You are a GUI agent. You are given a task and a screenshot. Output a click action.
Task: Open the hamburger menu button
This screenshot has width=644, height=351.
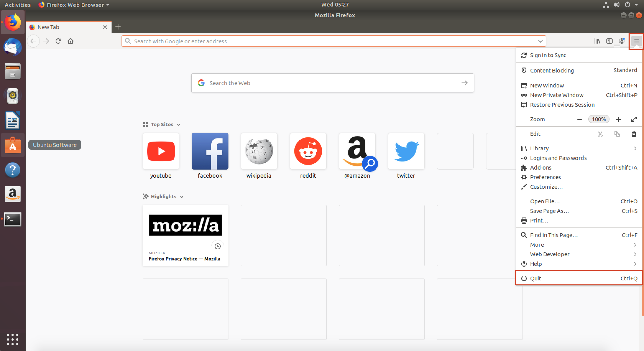tap(636, 41)
